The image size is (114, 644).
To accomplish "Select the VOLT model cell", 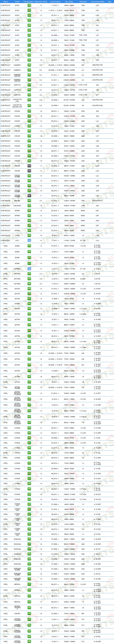I will click(17, 240).
